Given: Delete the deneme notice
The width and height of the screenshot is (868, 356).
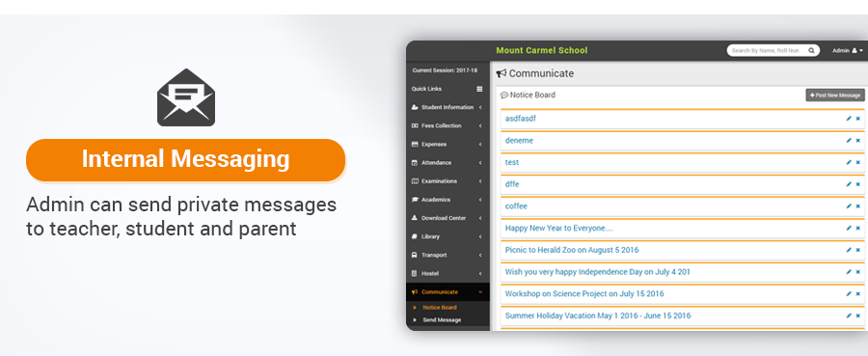Looking at the screenshot, I should 858,141.
